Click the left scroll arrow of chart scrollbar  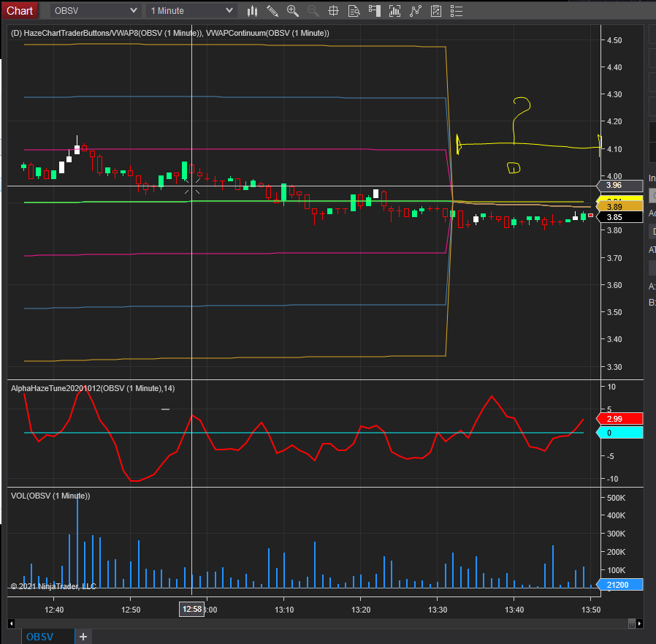point(11,624)
